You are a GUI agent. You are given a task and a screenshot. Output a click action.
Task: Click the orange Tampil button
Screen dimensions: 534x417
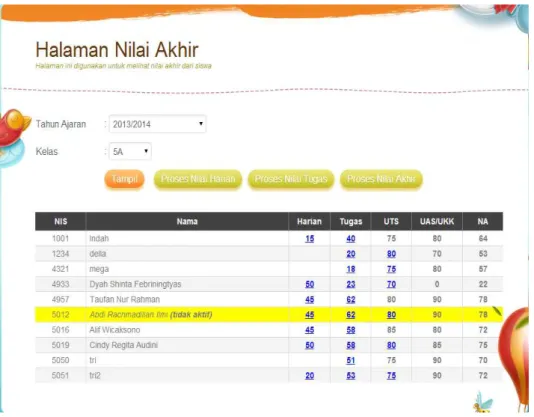(x=124, y=179)
